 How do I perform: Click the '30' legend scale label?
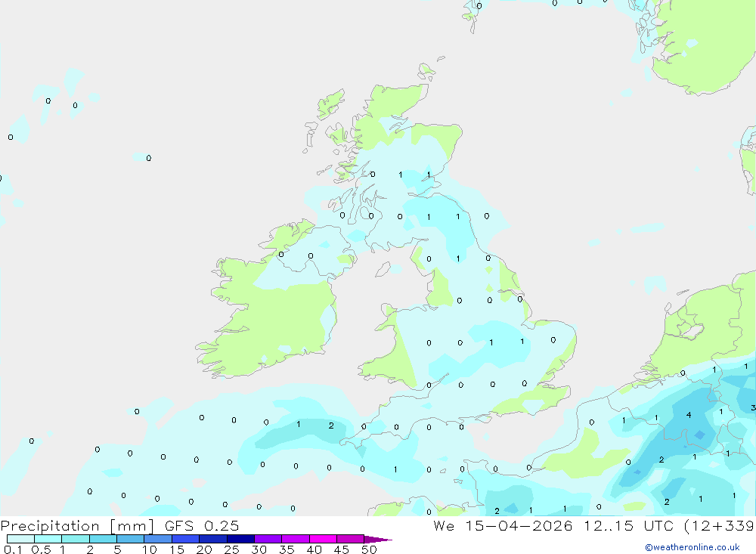[x=259, y=549]
